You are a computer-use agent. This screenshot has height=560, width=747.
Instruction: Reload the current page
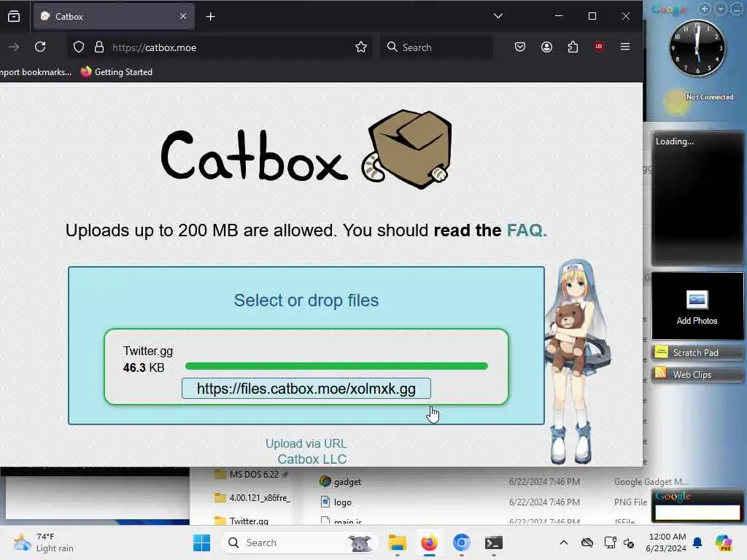[41, 47]
